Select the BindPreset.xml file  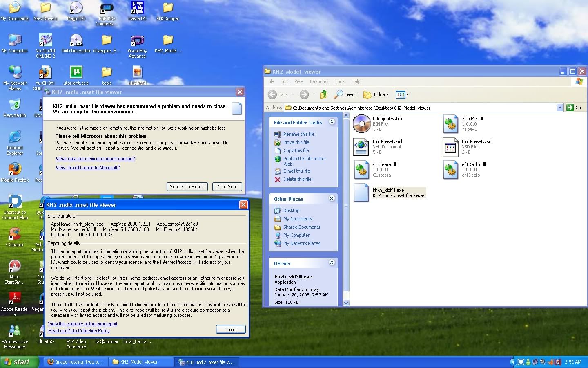click(x=378, y=146)
